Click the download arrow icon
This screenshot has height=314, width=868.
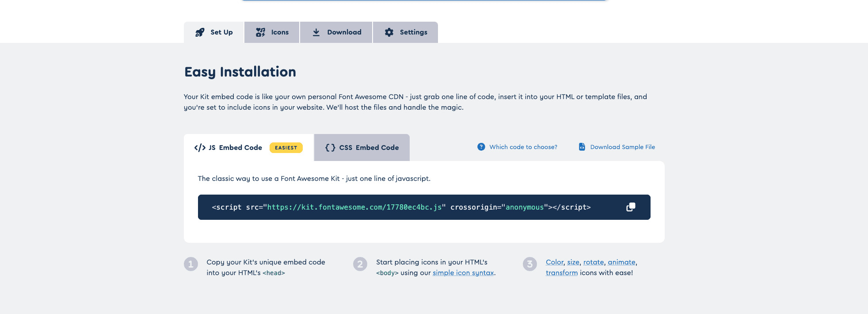pyautogui.click(x=316, y=32)
